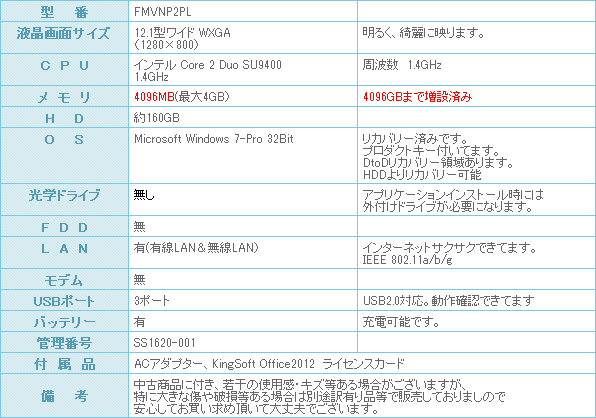Select the 備考 header cell
Image resolution: width=596 pixels, height=418 pixels.
coord(64,396)
